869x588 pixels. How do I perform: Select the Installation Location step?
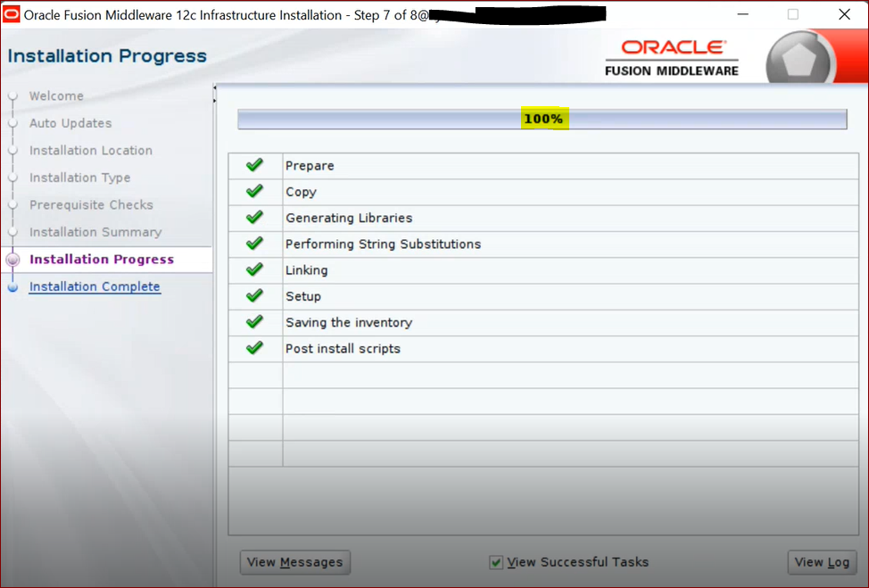[x=91, y=150]
